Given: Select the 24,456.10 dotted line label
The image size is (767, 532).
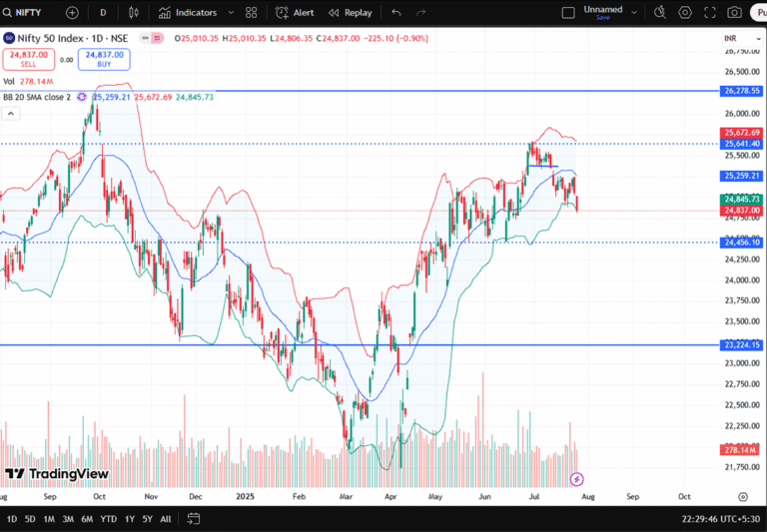Looking at the screenshot, I should 742,243.
